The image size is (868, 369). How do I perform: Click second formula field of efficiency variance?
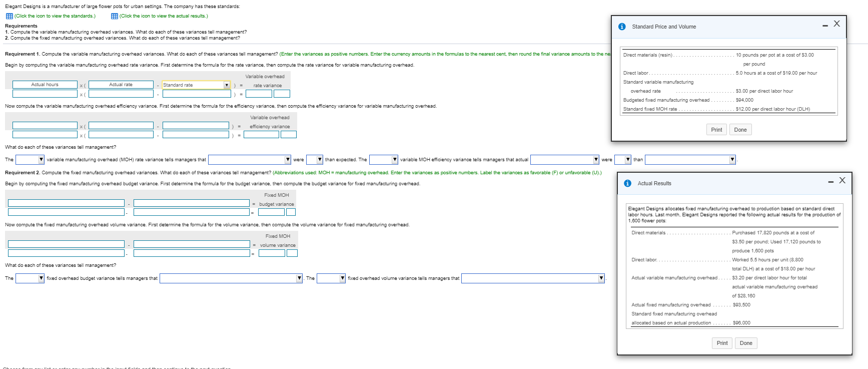click(121, 126)
